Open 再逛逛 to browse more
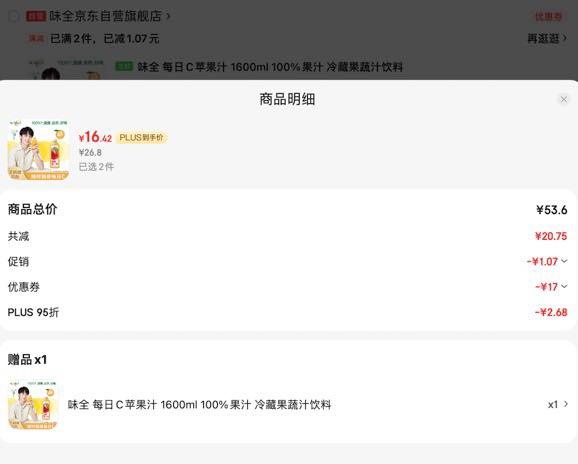Image resolution: width=578 pixels, height=464 pixels. (547, 38)
